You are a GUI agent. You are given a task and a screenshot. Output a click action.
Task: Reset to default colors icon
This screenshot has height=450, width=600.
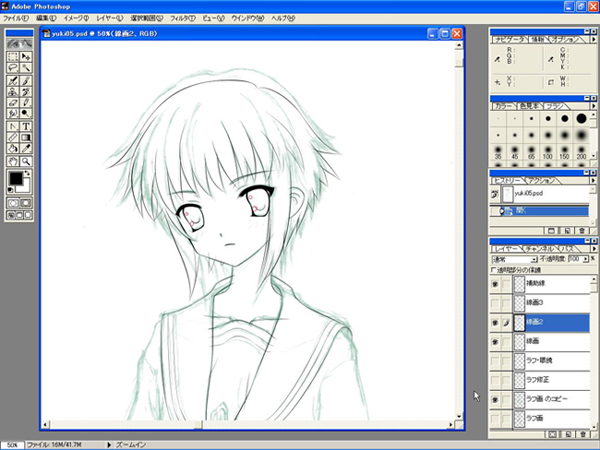point(11,190)
